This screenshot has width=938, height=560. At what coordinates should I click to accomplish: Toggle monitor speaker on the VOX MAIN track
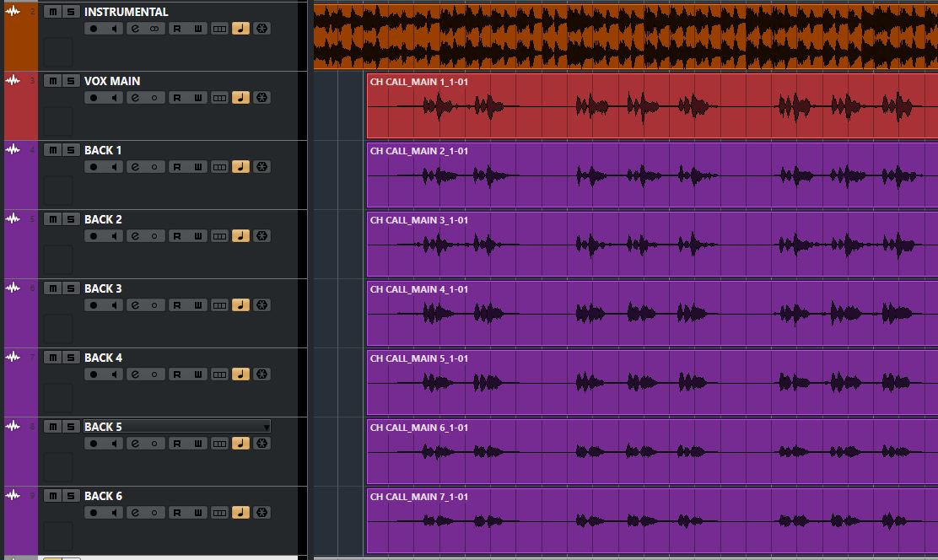tap(114, 98)
